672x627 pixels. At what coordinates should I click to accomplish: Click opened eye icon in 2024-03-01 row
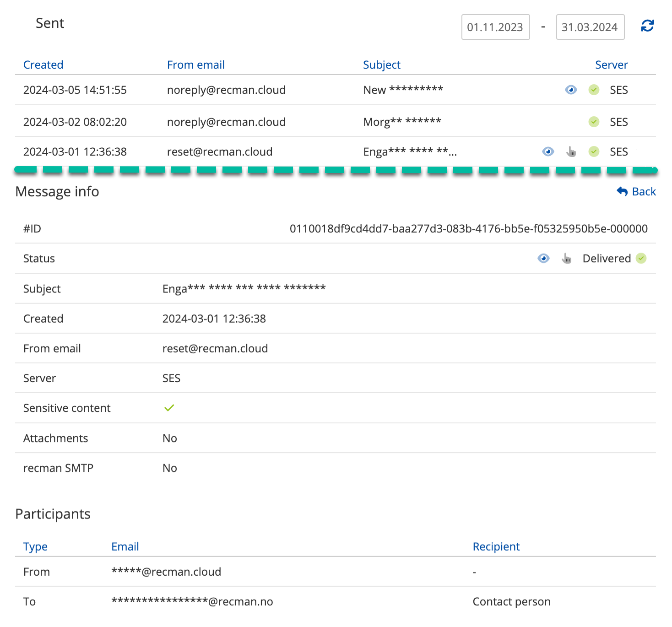[x=548, y=151]
